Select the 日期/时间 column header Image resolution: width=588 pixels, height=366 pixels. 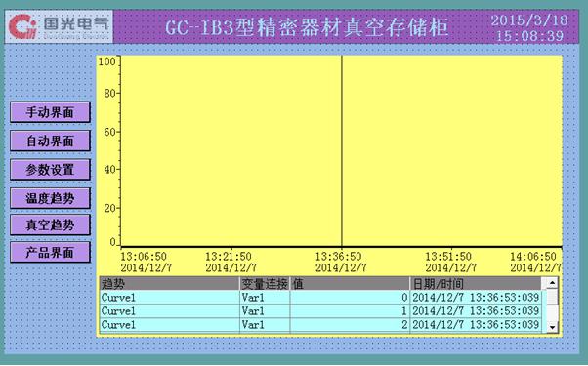(476, 284)
